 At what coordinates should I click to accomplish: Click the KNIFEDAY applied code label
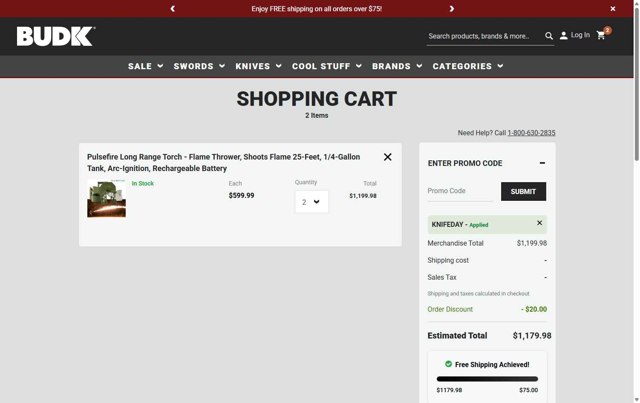coord(460,225)
